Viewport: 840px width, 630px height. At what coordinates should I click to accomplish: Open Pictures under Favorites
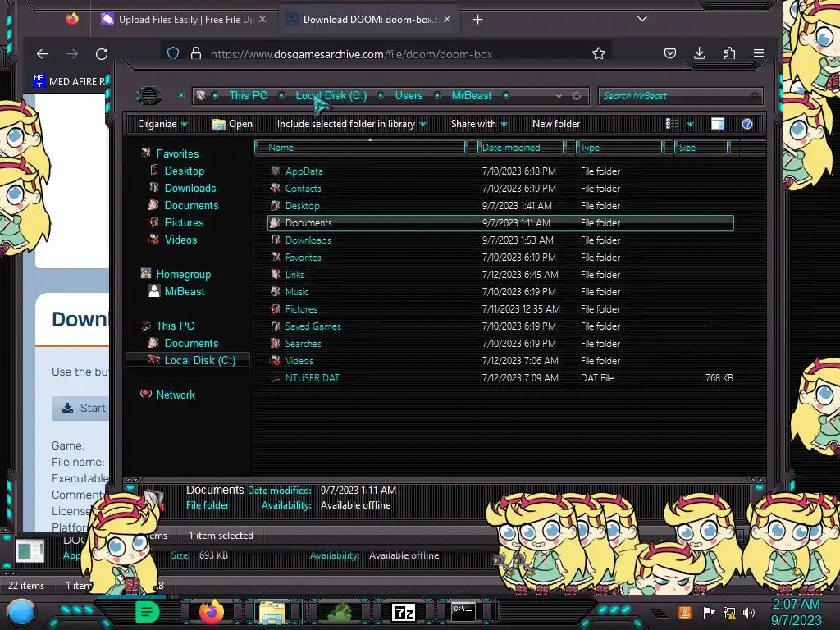click(x=184, y=222)
